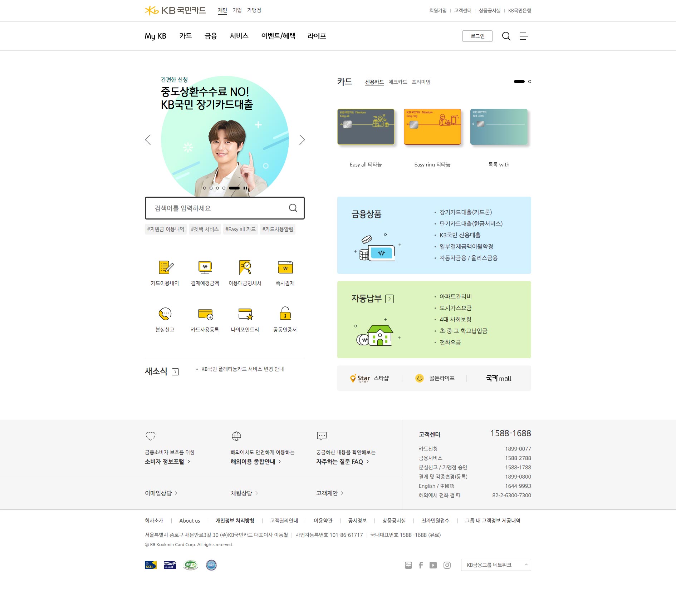The image size is (676, 616).
Task: Switch to the 체크카드 tab
Action: click(x=398, y=82)
